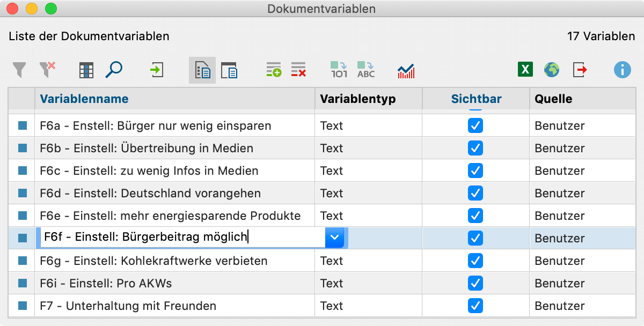
Task: Disable visibility of F6d Deutschland vorangehen
Action: tap(475, 193)
